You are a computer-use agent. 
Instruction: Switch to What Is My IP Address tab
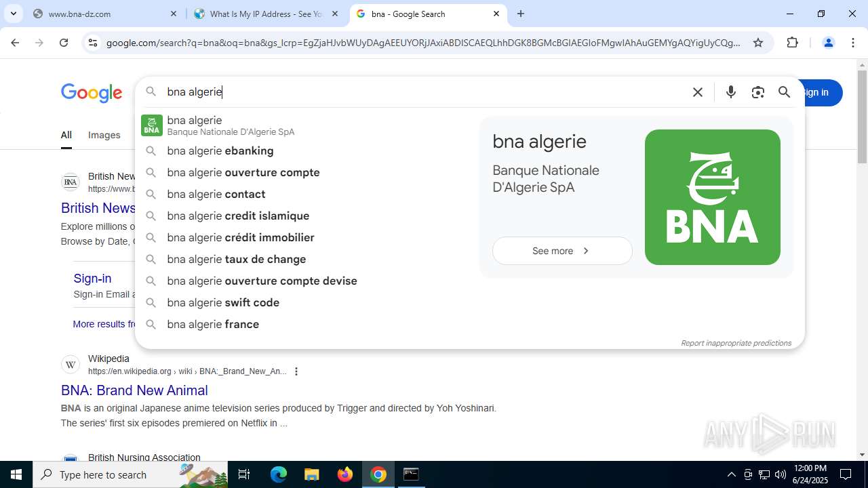(266, 14)
